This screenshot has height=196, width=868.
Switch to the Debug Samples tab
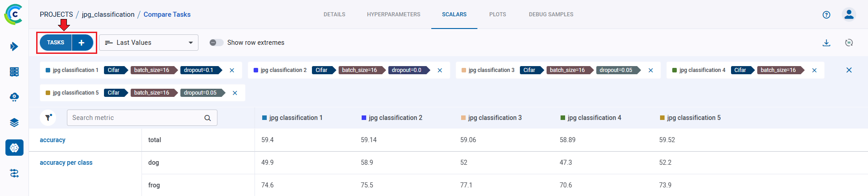(551, 14)
